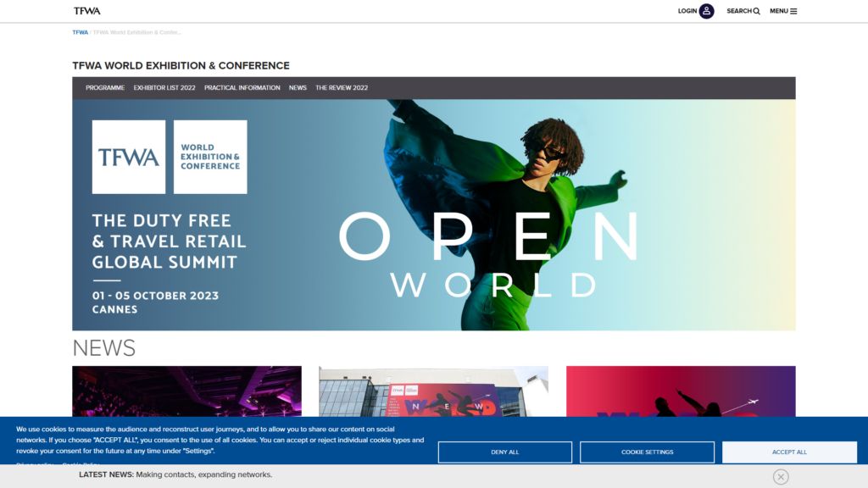Open Search with magnifier icon
This screenshot has width=868, height=488.
click(x=743, y=11)
